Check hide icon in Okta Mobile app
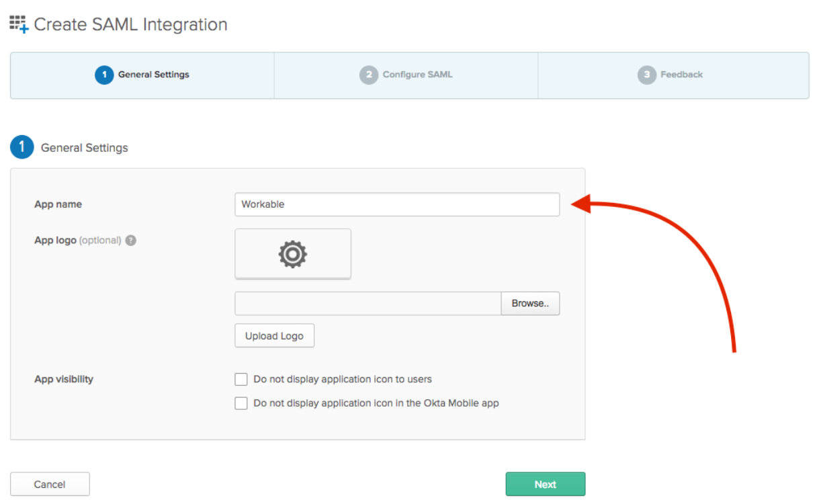Screen dimensions: 817x504 click(x=241, y=404)
